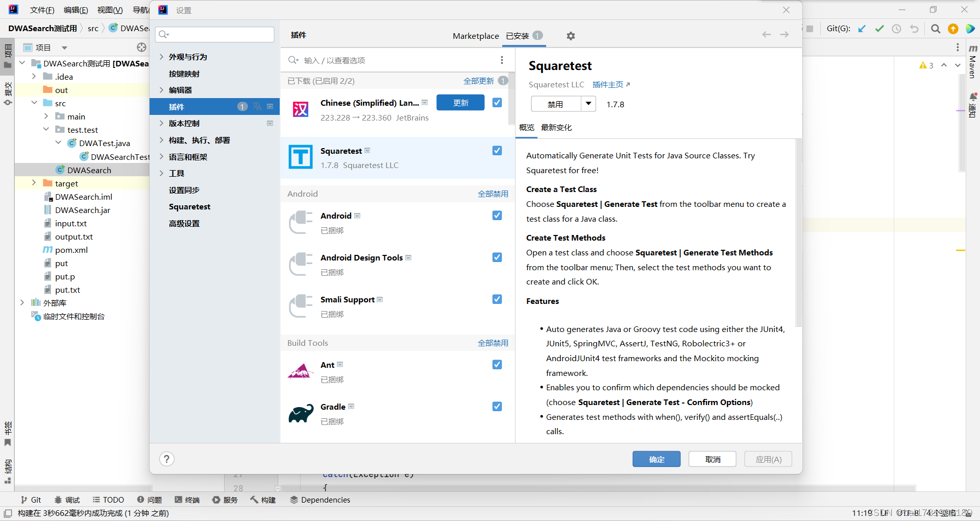Screen dimensions: 980x521
Task: Expand 版本控制 settings section
Action: 161,123
